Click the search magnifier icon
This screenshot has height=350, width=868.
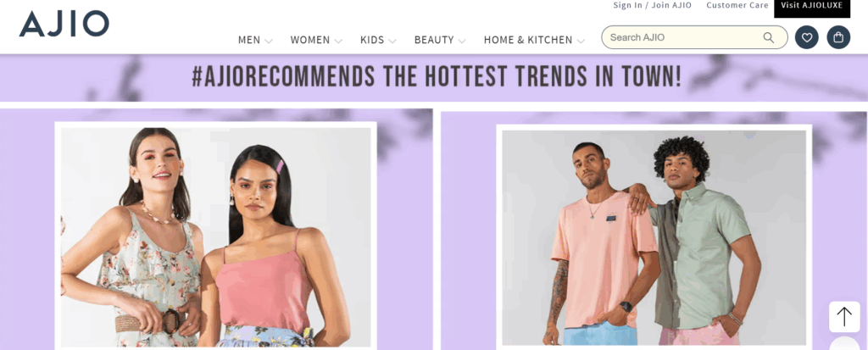(768, 37)
